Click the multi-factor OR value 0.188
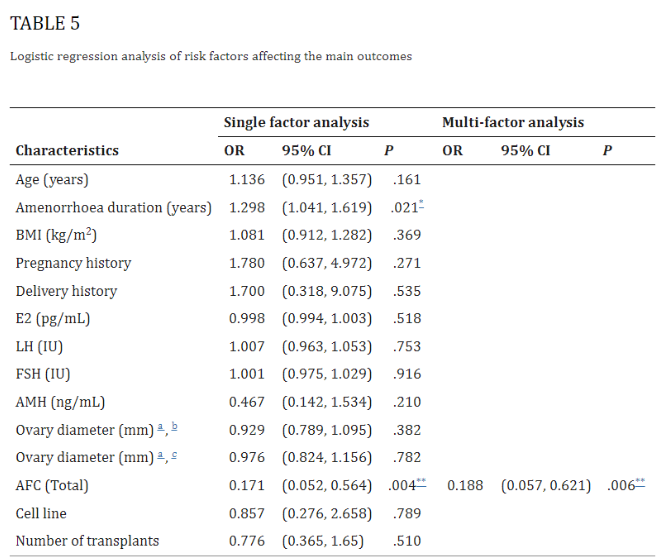 pyautogui.click(x=465, y=485)
